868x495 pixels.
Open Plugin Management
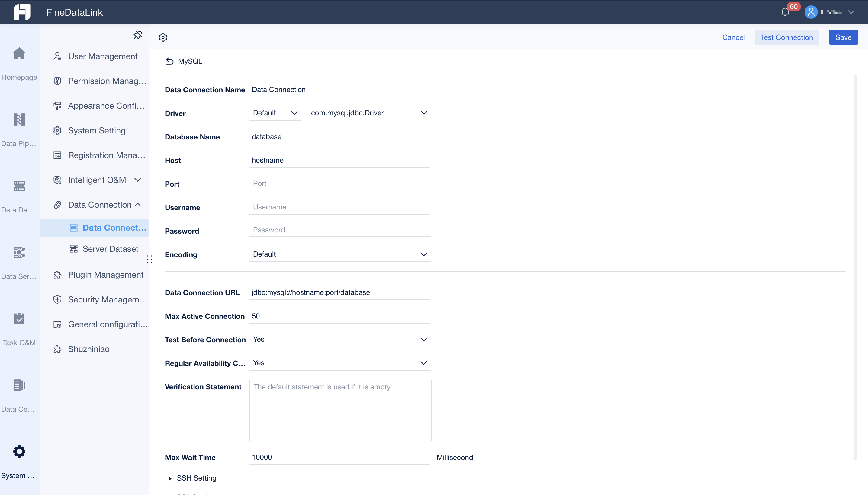(x=95, y=275)
